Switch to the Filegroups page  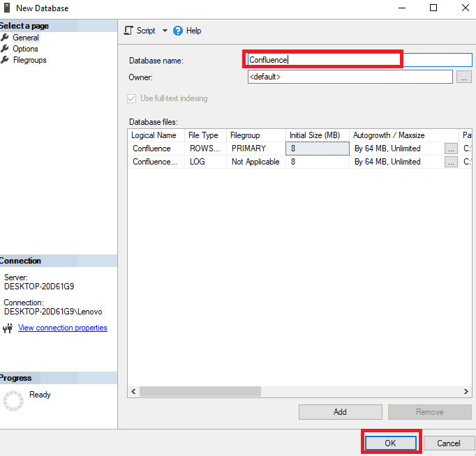click(x=29, y=60)
